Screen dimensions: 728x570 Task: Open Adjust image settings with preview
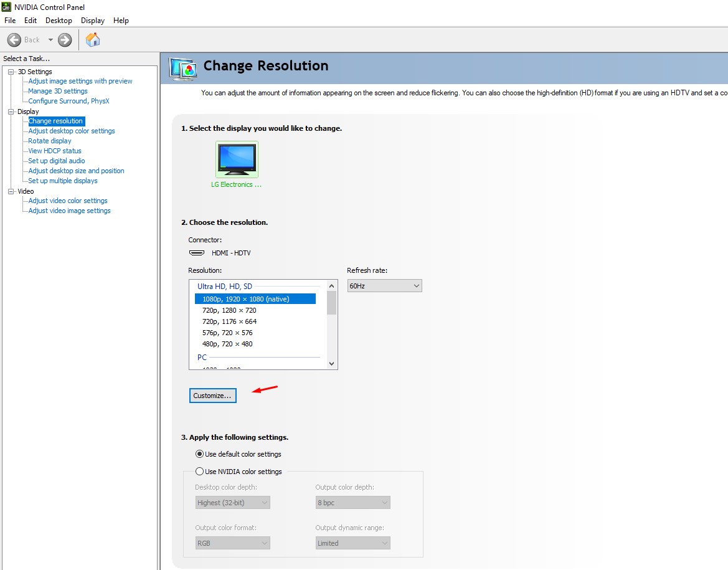click(80, 81)
